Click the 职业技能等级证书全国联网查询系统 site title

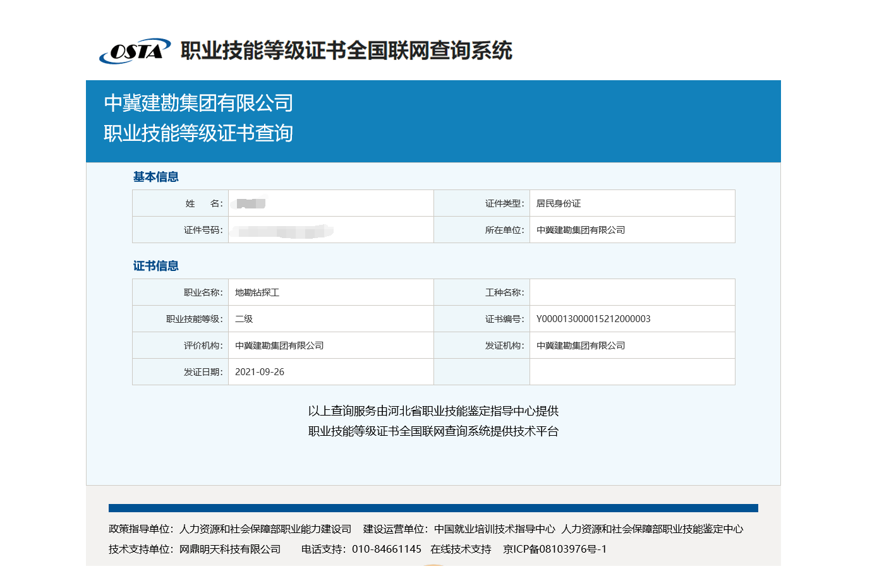pyautogui.click(x=346, y=51)
